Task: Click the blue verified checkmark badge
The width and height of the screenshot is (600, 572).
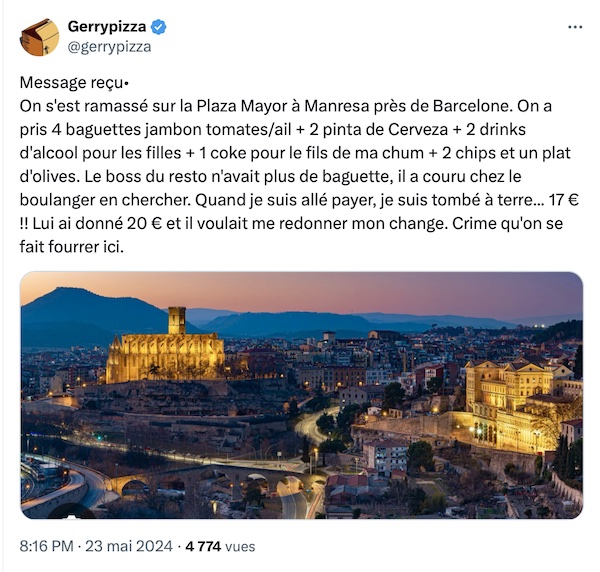Action: pos(159,27)
